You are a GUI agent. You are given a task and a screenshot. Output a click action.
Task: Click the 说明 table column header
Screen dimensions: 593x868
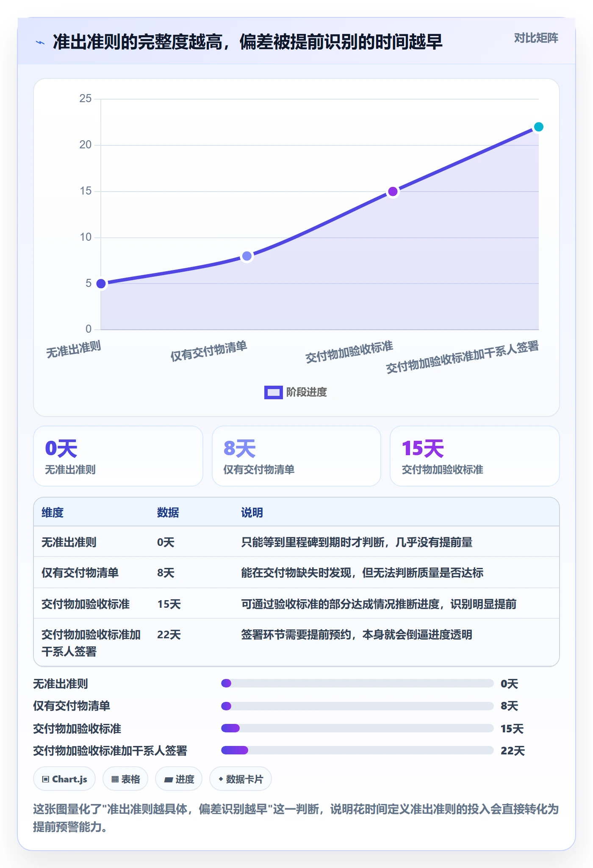[252, 512]
